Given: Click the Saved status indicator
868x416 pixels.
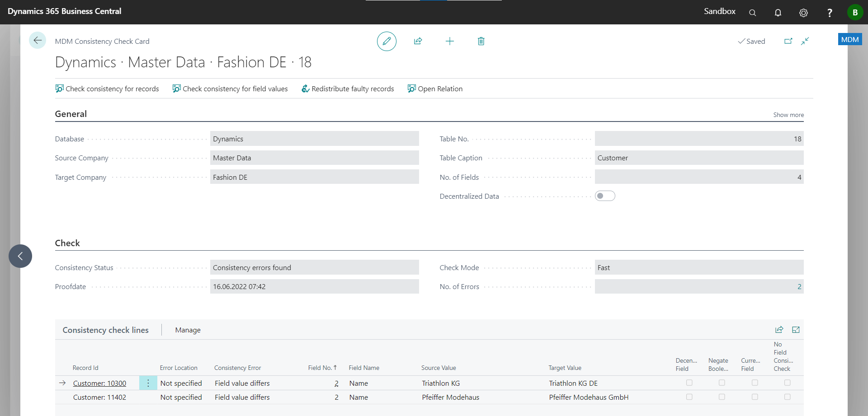Looking at the screenshot, I should (751, 41).
